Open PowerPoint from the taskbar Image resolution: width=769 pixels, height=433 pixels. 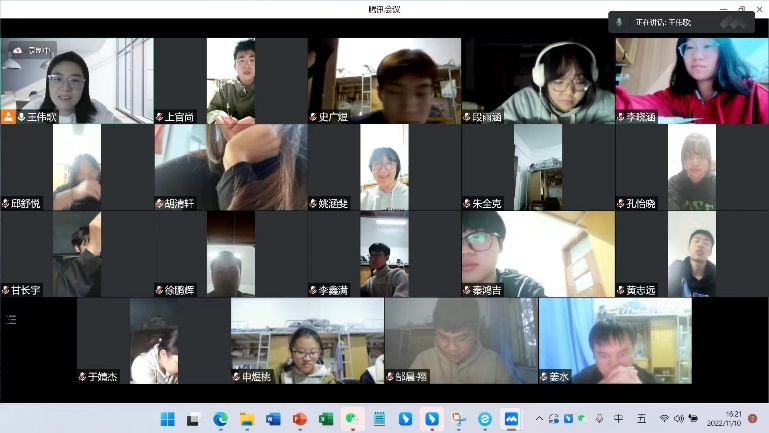pyautogui.click(x=299, y=418)
